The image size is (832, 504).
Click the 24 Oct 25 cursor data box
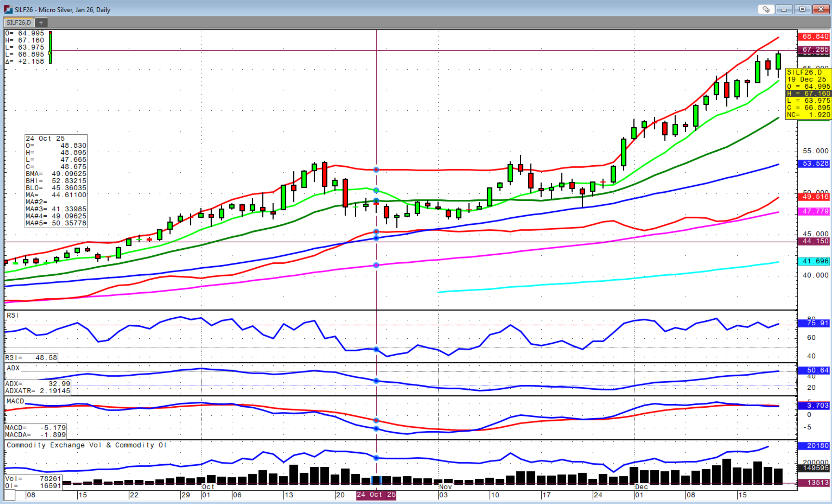[x=56, y=181]
